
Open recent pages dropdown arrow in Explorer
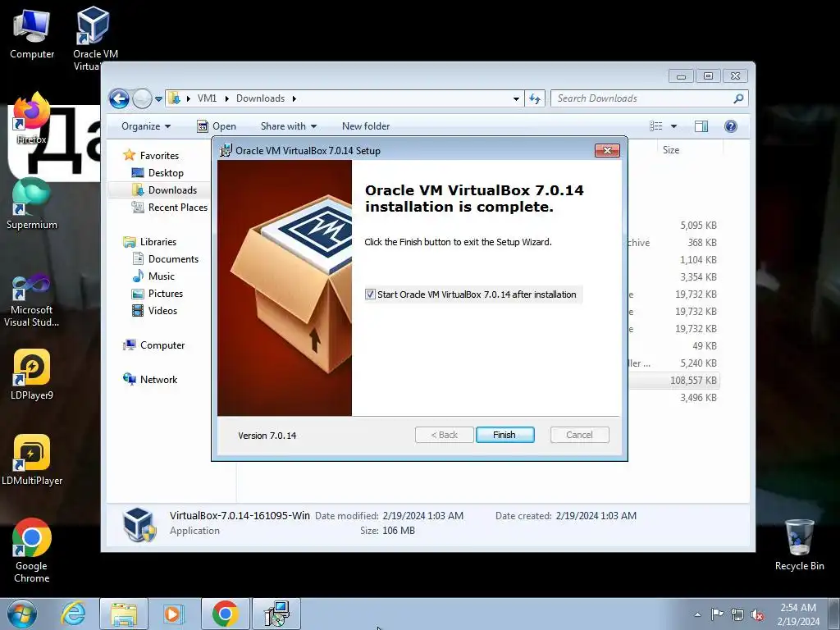[x=158, y=99]
